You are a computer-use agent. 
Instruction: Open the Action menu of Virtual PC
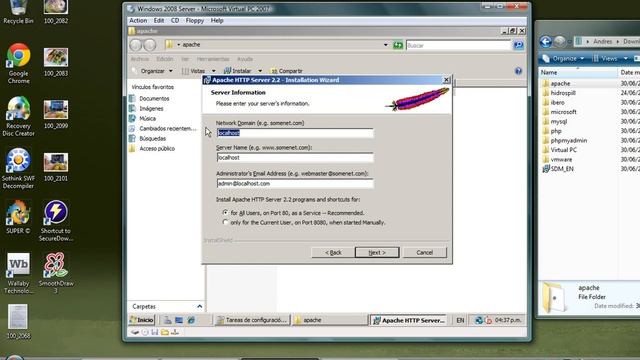pyautogui.click(x=138, y=20)
